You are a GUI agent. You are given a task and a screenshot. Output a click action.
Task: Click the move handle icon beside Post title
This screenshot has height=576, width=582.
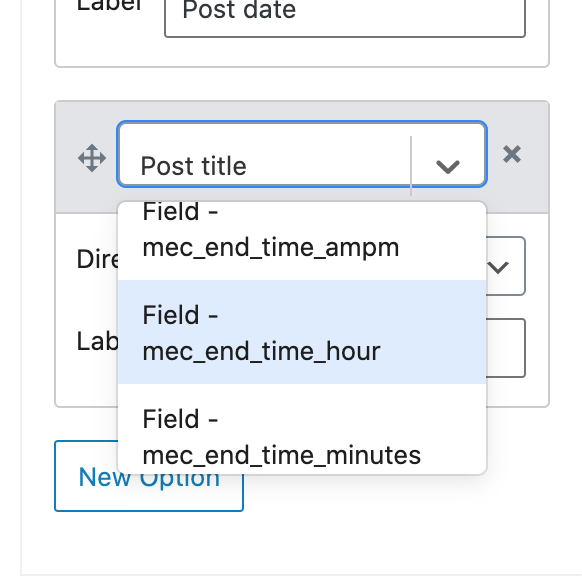click(92, 158)
